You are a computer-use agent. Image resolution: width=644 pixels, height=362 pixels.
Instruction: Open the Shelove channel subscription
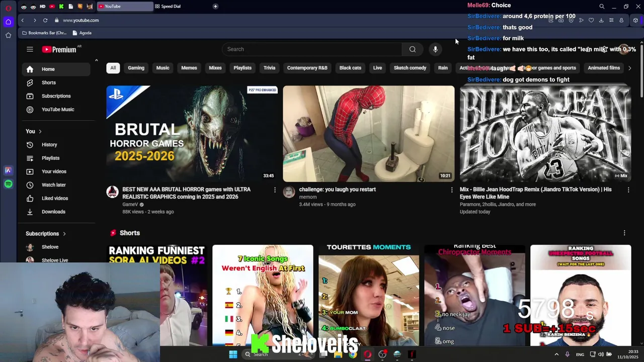pos(56,247)
